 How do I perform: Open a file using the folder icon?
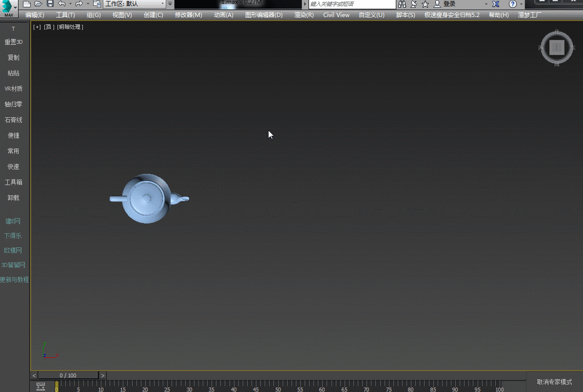pyautogui.click(x=39, y=4)
